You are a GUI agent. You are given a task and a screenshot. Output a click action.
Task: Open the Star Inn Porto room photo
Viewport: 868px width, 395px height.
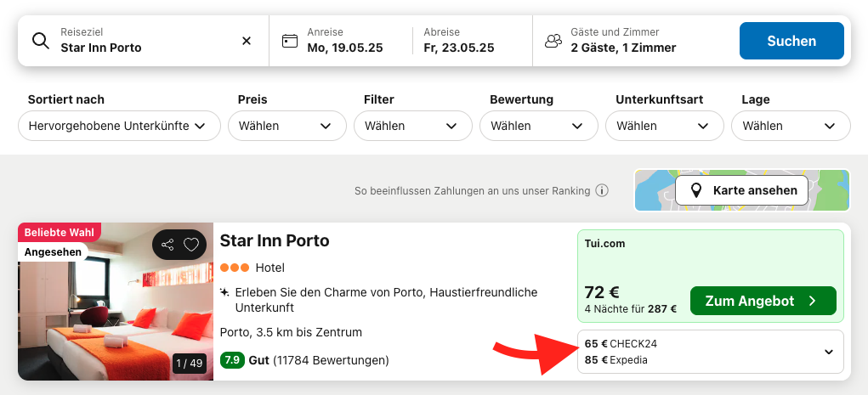coord(115,302)
